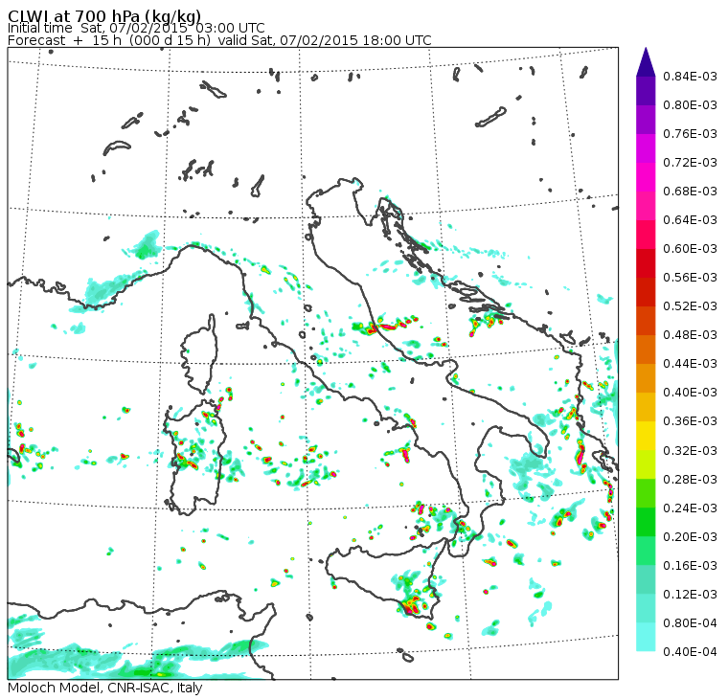Select the 0.24E-03 legend label
The image size is (728, 700).
tap(690, 508)
